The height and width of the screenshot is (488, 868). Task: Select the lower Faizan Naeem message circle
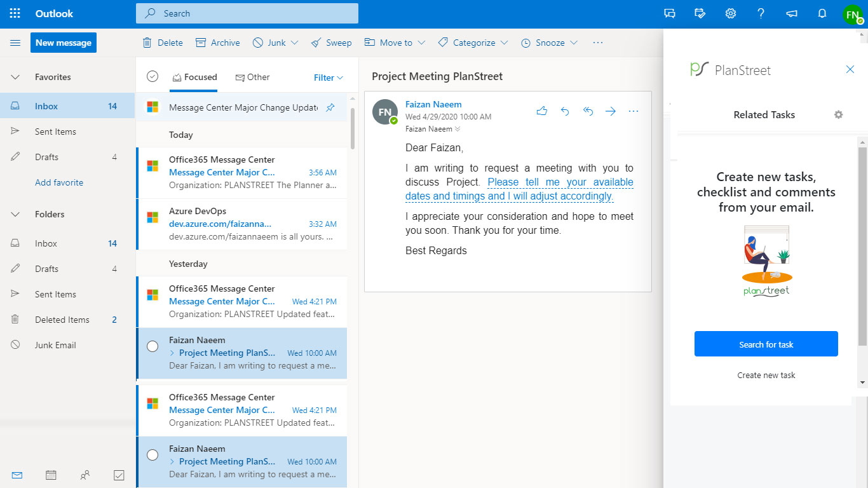(x=153, y=455)
